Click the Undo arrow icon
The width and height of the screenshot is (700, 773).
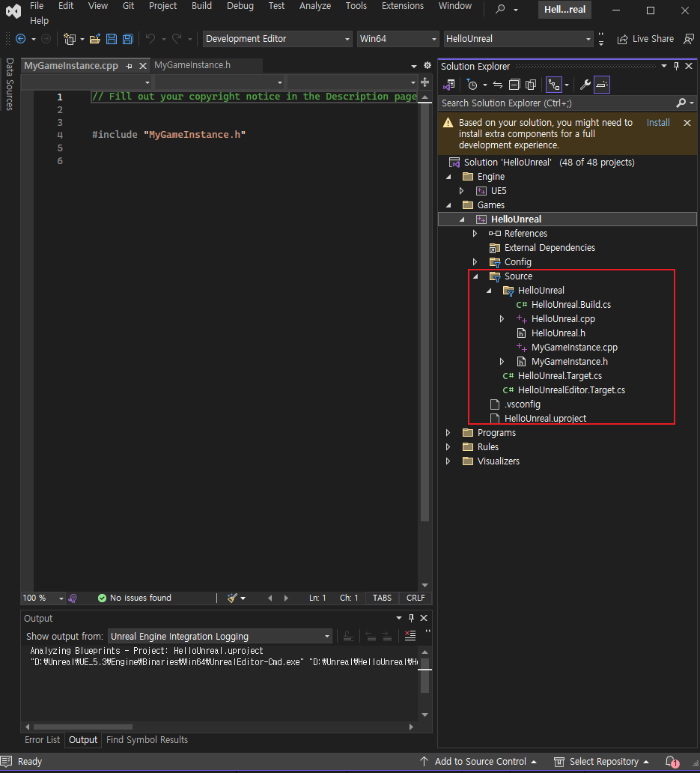tap(150, 39)
